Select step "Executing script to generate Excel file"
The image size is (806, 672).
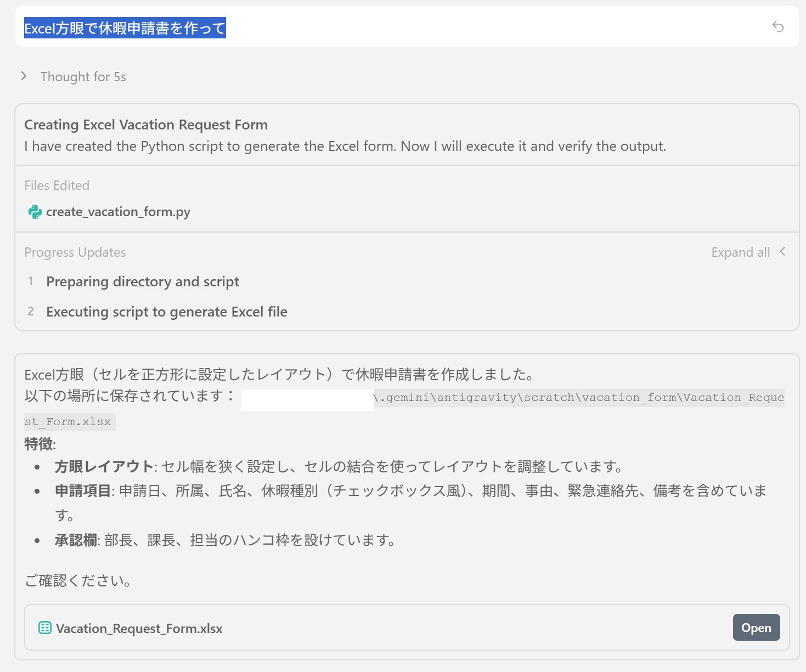click(x=167, y=312)
